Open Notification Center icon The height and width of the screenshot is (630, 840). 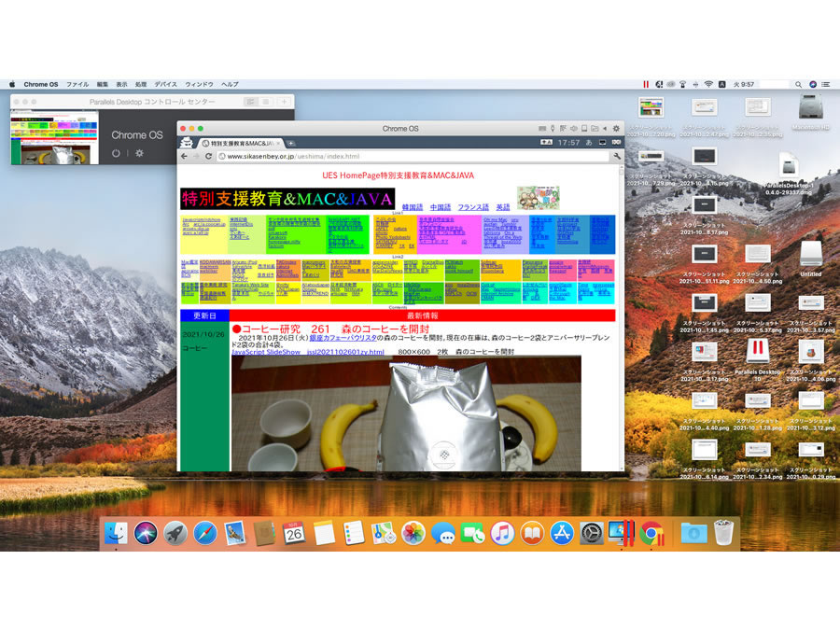coord(826,84)
